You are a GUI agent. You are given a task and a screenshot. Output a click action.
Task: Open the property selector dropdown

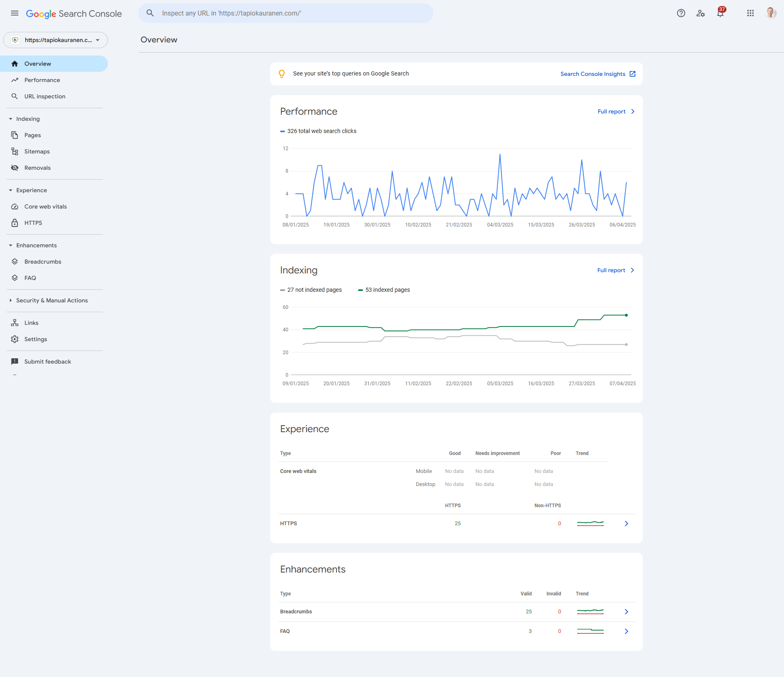coord(56,40)
